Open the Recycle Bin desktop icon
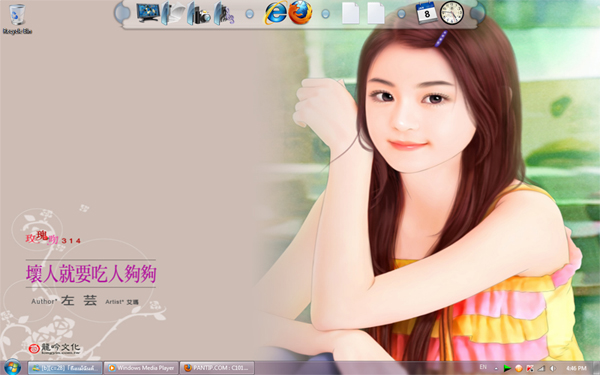Screen dimensions: 600x375 (x=17, y=19)
